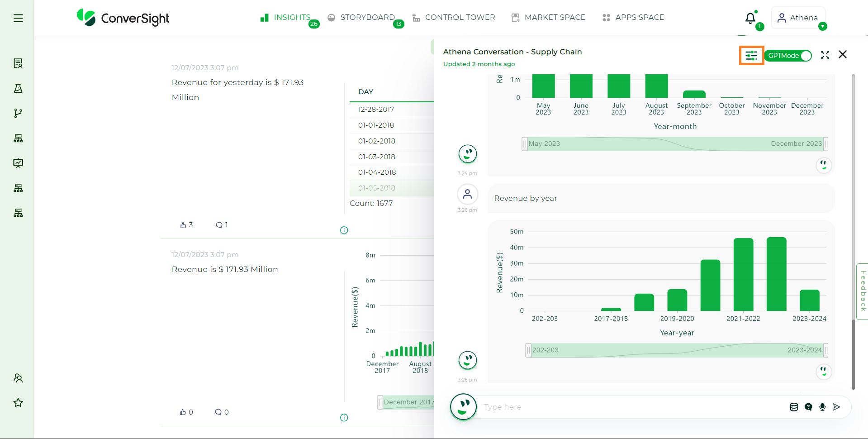Open favorites via the star icon

click(x=18, y=402)
